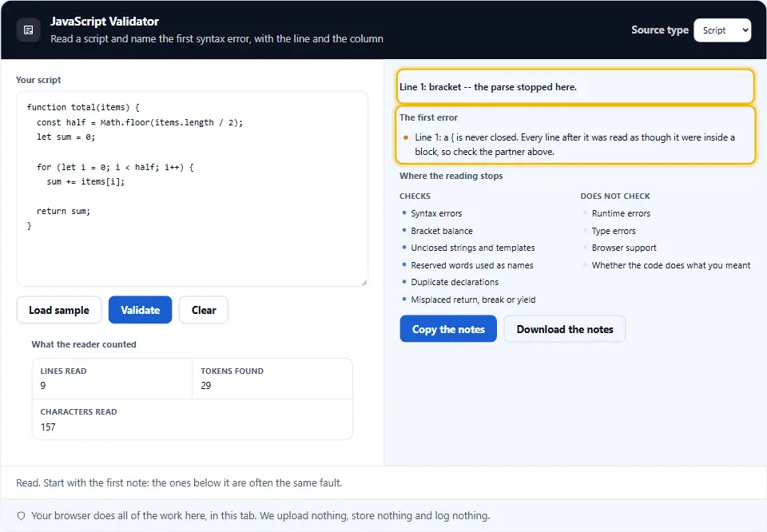The image size is (767, 532).
Task: Click 'Unclosed strings and templates' item
Action: click(473, 248)
